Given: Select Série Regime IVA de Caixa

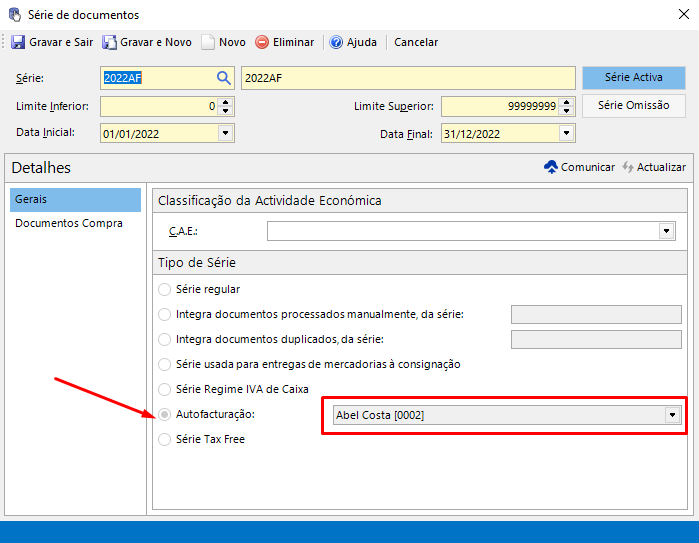Looking at the screenshot, I should pos(165,389).
